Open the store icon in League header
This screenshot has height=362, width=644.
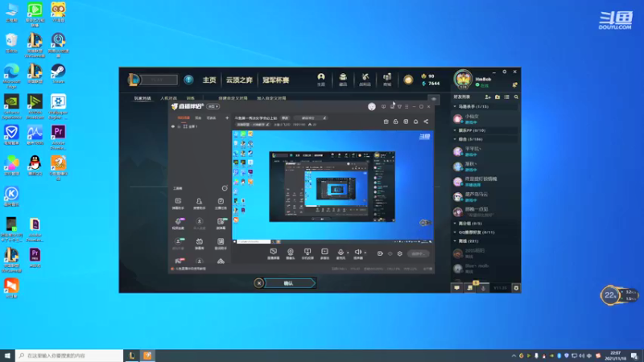pos(387,79)
